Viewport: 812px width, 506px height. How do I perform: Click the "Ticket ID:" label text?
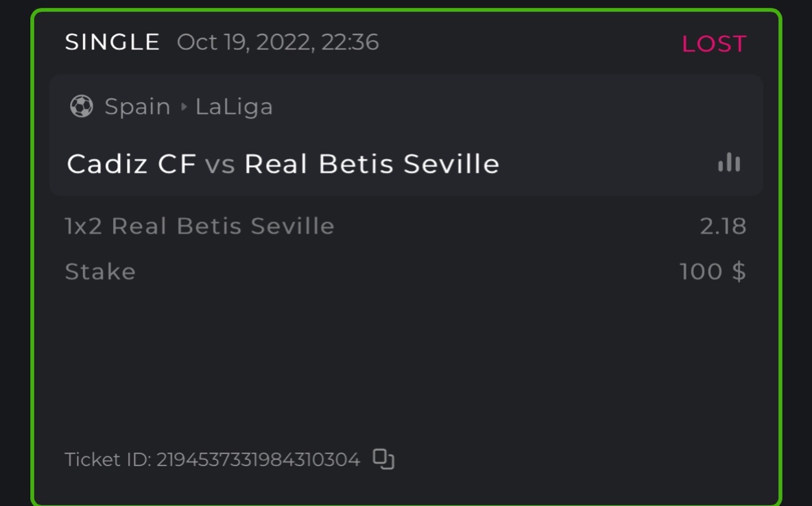[x=108, y=459]
